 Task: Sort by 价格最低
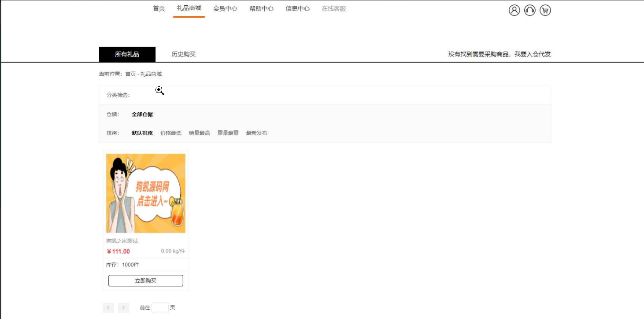point(171,133)
